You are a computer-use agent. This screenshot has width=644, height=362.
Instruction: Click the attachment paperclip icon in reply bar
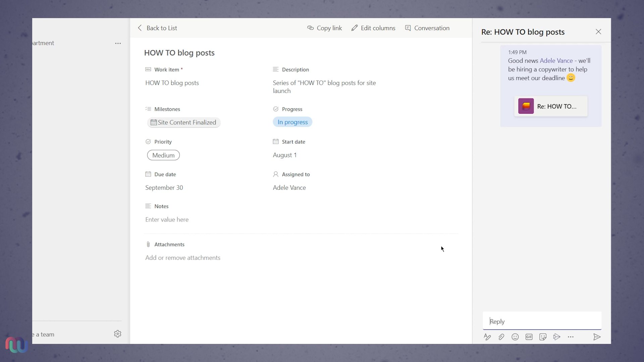(x=501, y=337)
